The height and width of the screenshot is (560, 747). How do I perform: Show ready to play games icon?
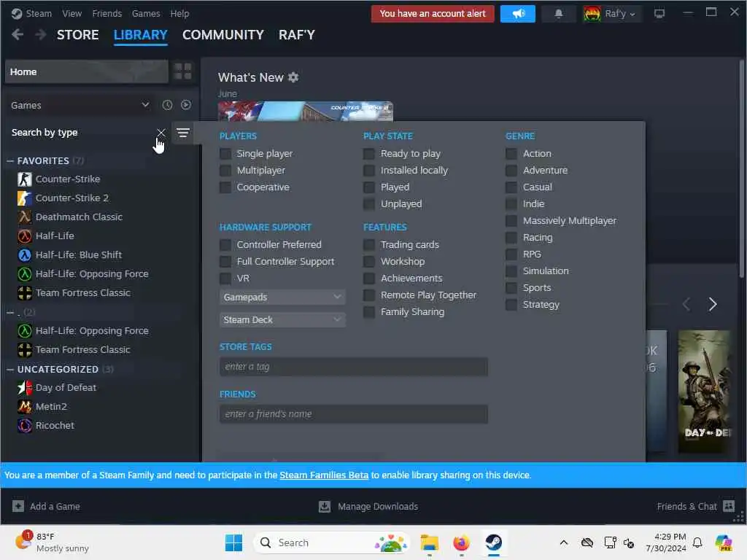pos(186,105)
